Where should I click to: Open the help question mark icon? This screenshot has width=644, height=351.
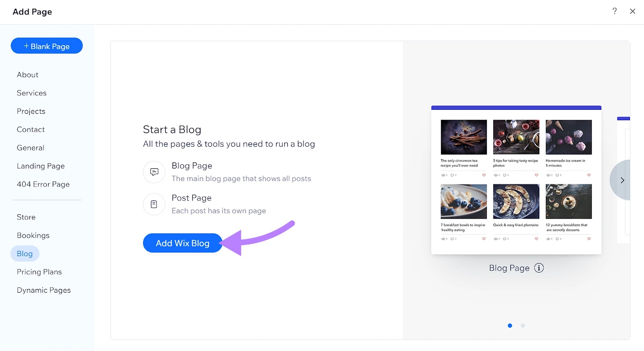[614, 11]
